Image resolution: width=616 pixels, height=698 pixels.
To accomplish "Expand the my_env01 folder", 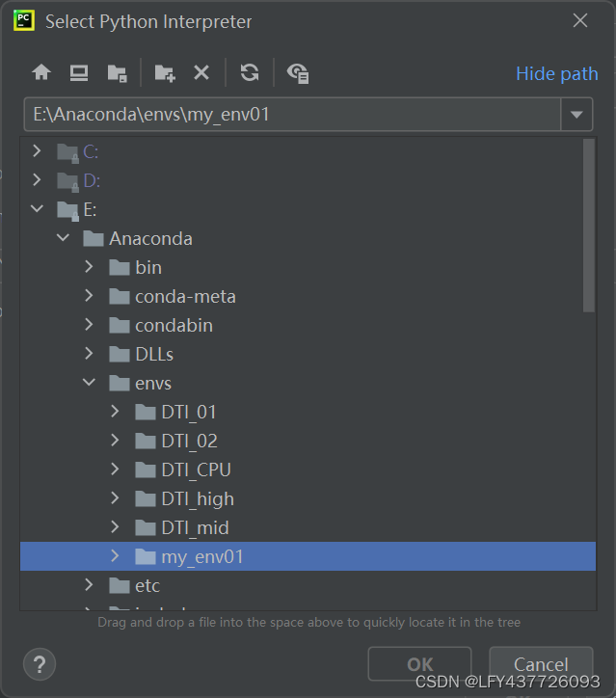I will pyautogui.click(x=115, y=556).
